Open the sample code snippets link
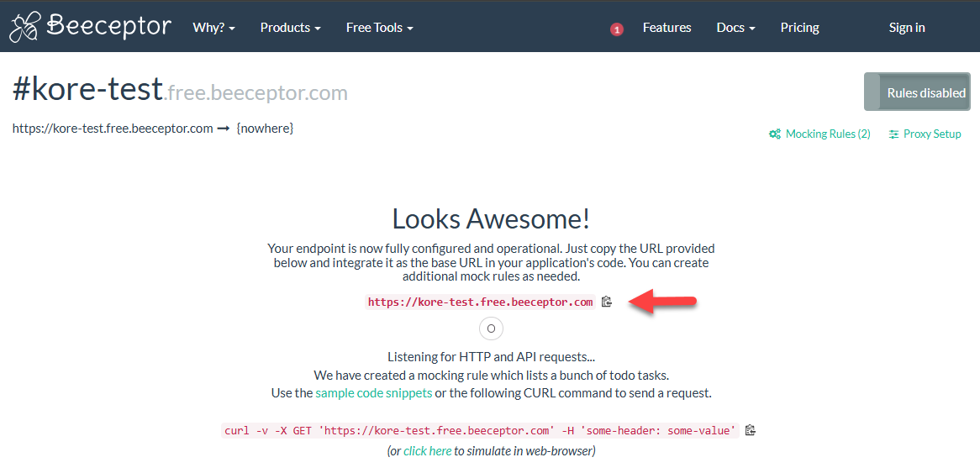980x473 pixels. (x=373, y=393)
